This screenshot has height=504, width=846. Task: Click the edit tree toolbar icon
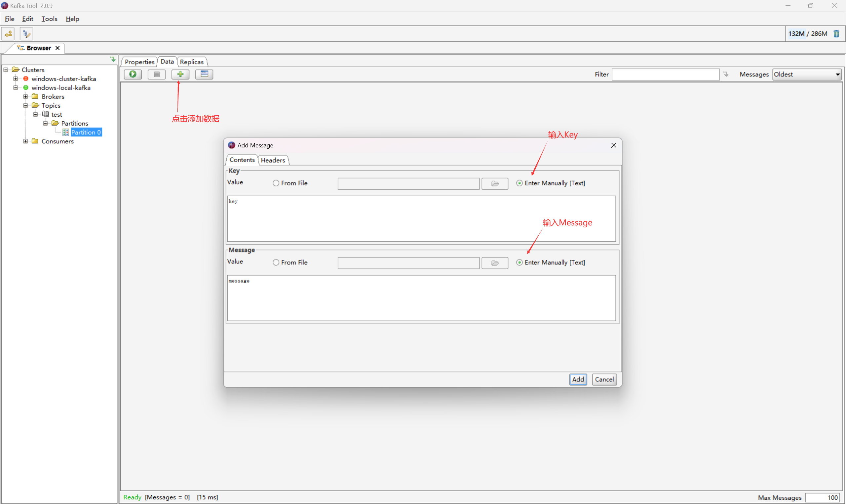click(x=26, y=34)
